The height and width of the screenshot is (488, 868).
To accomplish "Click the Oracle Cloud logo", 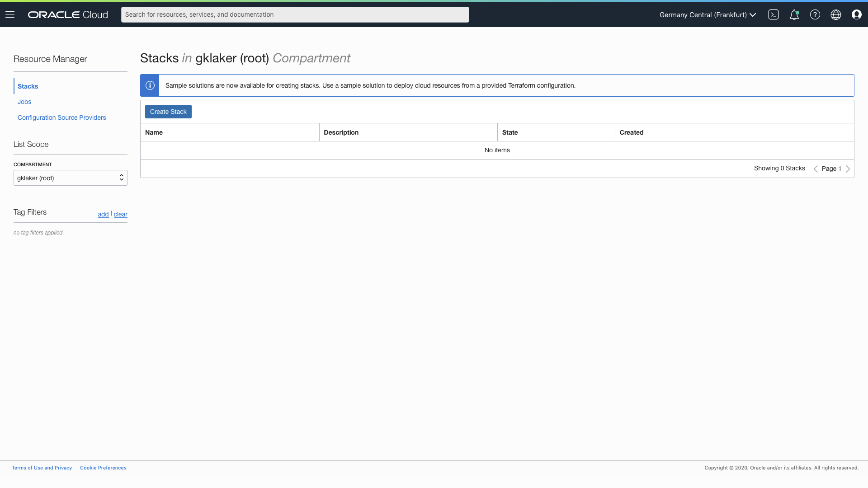I will pyautogui.click(x=68, y=14).
